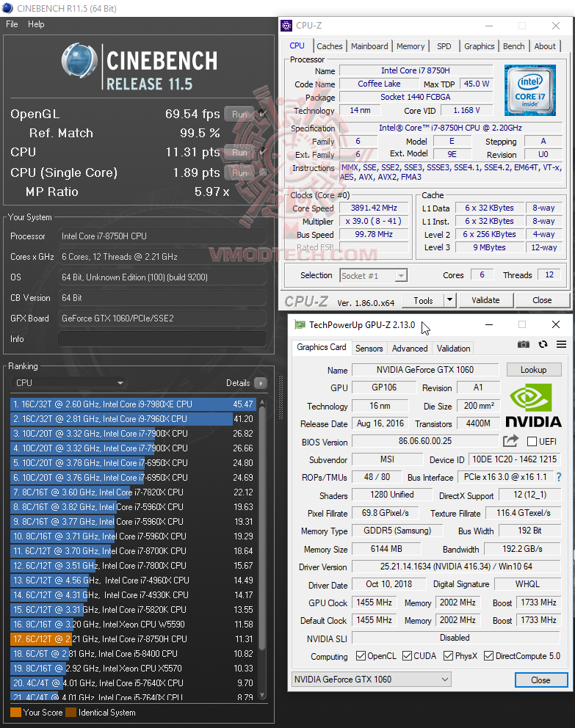Select the CPU tab in CPU-Z
The width and height of the screenshot is (575, 728).
(x=297, y=45)
